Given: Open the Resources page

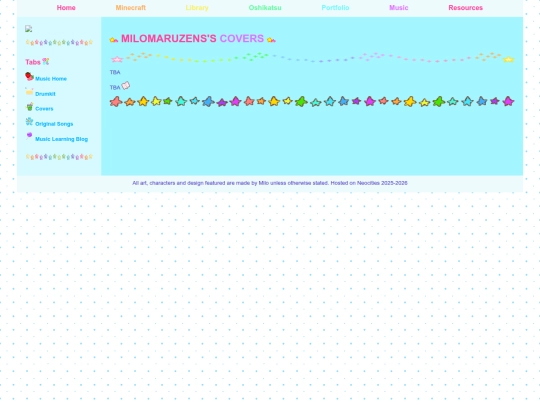Looking at the screenshot, I should pyautogui.click(x=465, y=8).
